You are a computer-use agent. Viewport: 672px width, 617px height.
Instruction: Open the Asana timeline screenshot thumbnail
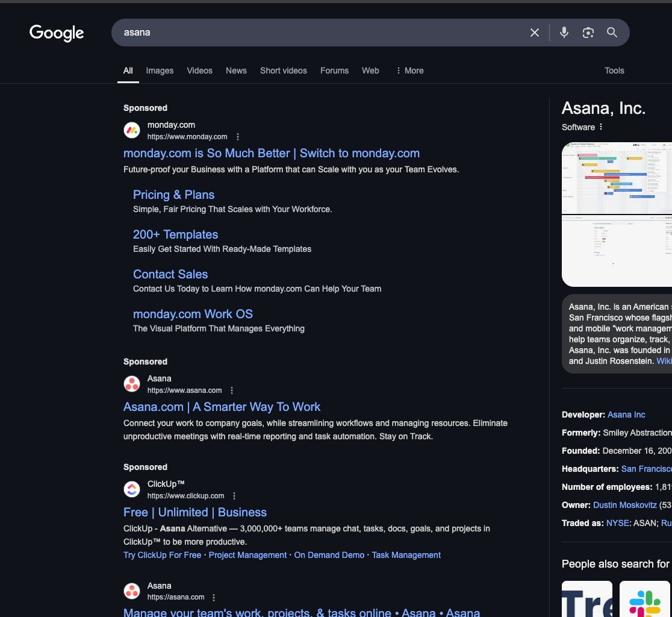pos(617,178)
